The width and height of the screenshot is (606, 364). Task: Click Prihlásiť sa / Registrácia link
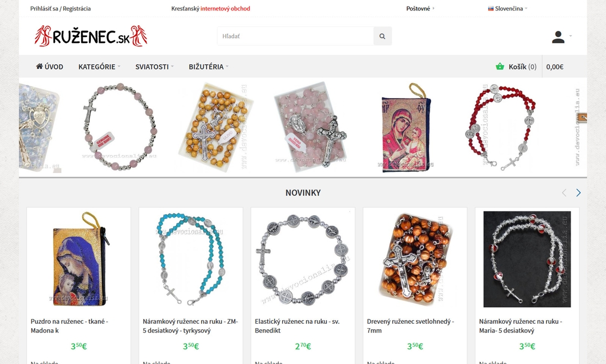(x=60, y=8)
